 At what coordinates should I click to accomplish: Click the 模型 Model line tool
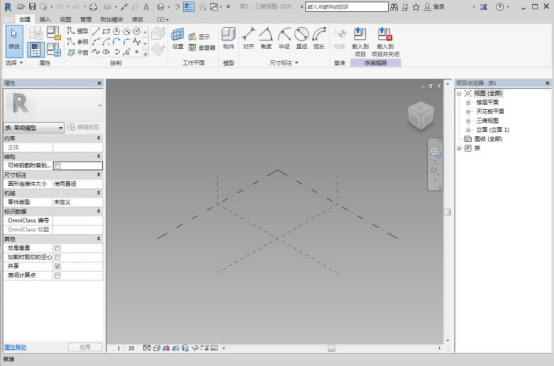[x=78, y=31]
